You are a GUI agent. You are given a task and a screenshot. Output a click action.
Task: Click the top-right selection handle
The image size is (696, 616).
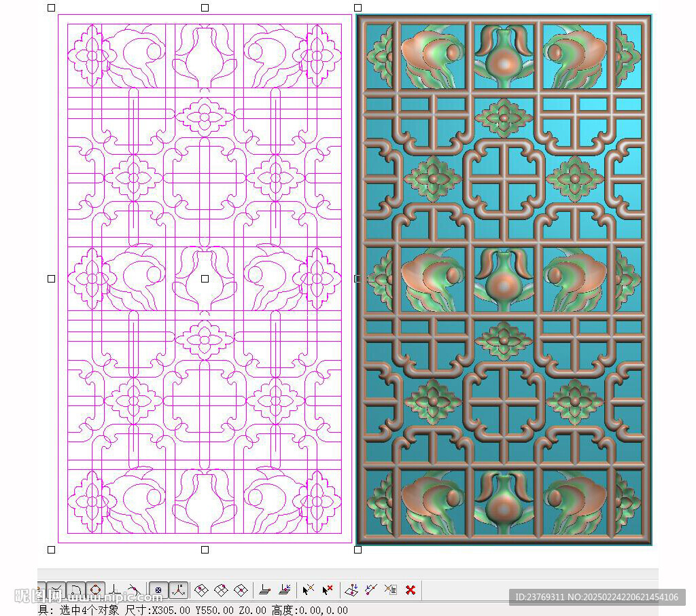[358, 7]
